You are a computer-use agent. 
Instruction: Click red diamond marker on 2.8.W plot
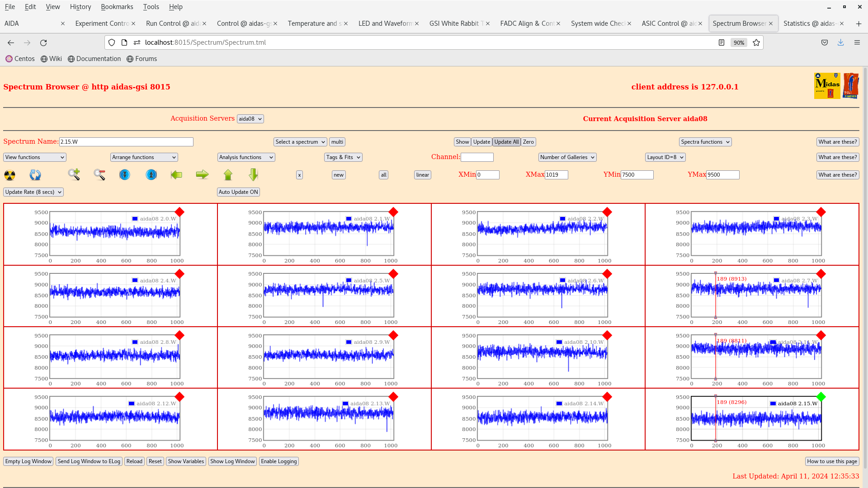pyautogui.click(x=179, y=335)
